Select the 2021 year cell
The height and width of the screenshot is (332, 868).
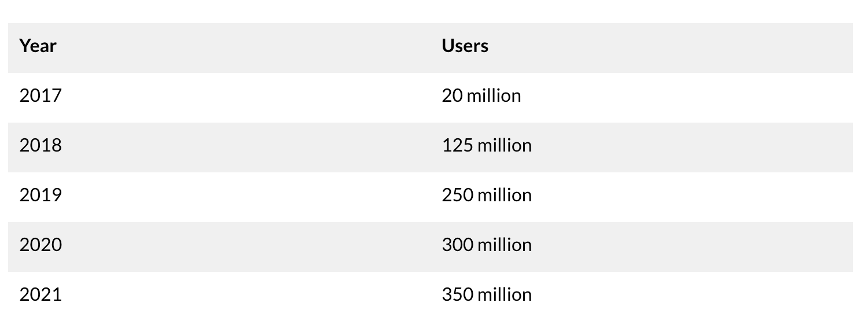[41, 294]
